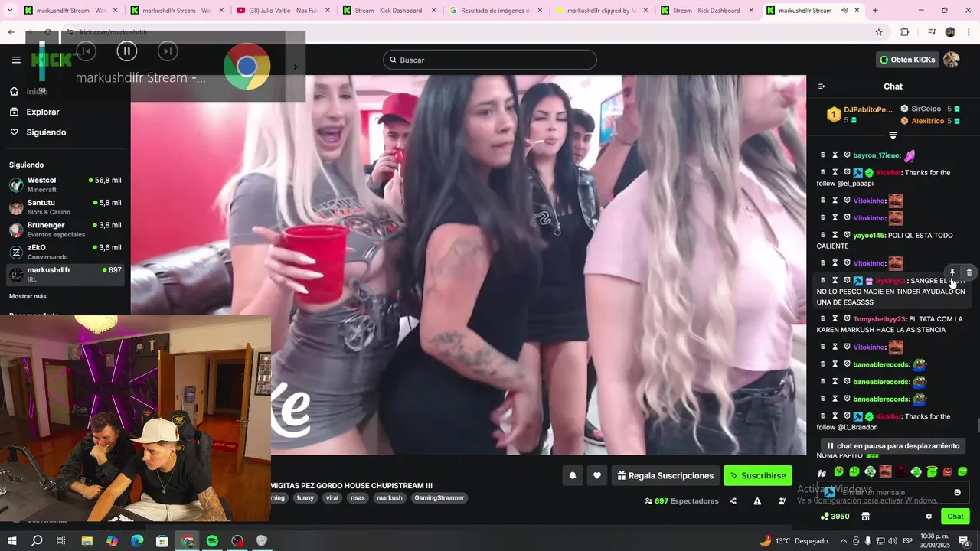The width and height of the screenshot is (980, 551).
Task: Skip to next track in media overlay
Action: pyautogui.click(x=167, y=51)
